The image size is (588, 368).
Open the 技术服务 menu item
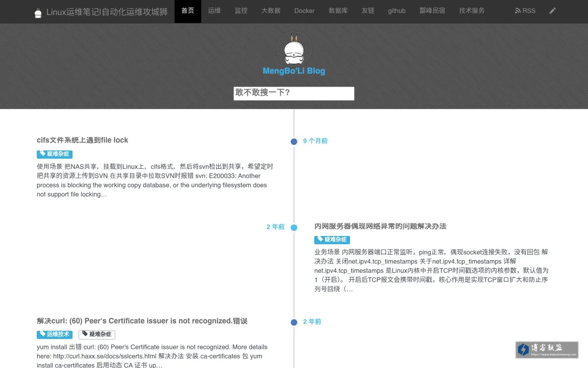pos(472,11)
